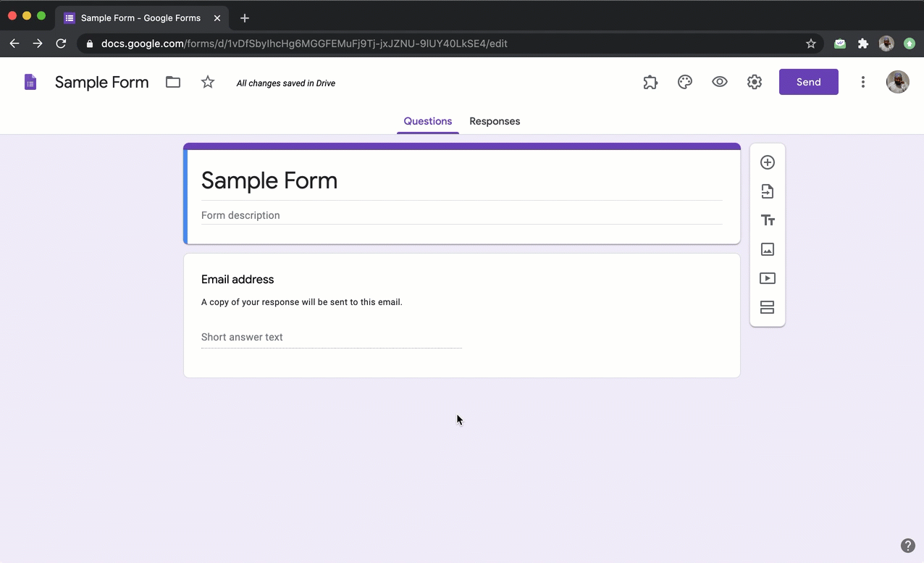Screen dimensions: 924x563
Task: Star the Sample Form
Action: [208, 83]
